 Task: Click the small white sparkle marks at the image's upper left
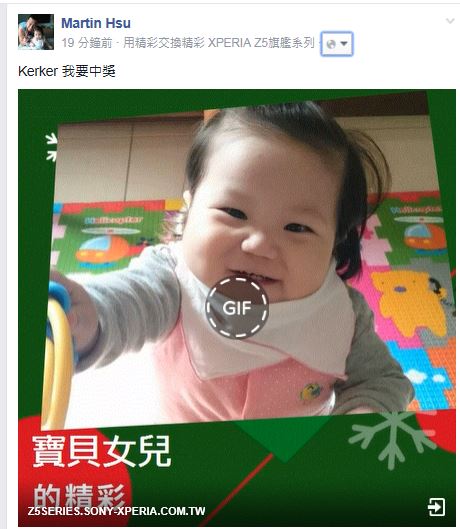[51, 147]
